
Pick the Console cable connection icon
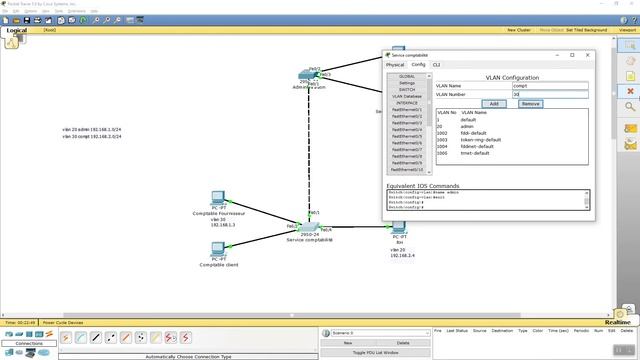point(81,338)
